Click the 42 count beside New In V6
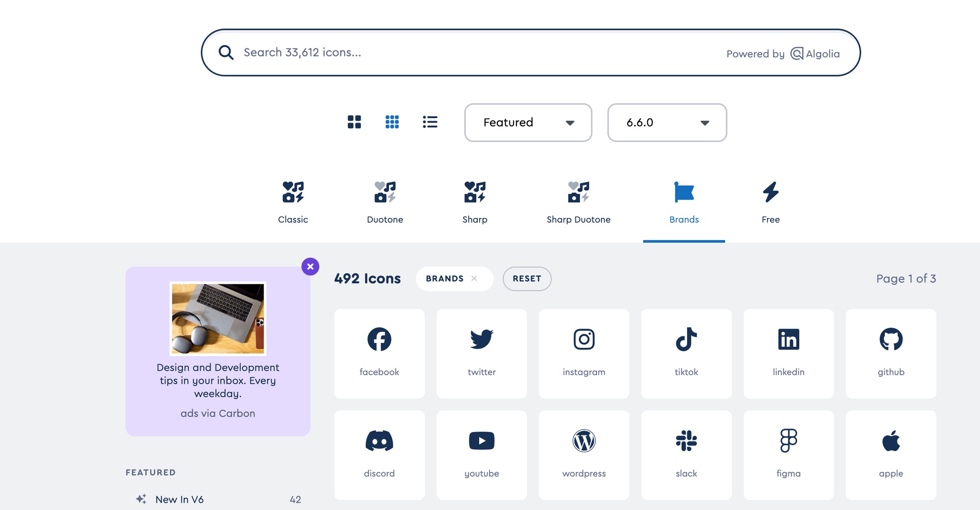This screenshot has width=980, height=510. click(295, 499)
